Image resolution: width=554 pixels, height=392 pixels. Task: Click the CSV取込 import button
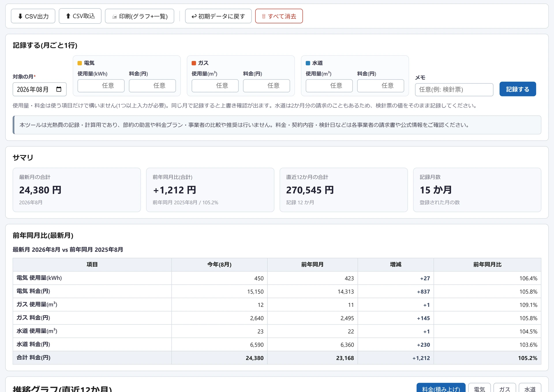80,16
